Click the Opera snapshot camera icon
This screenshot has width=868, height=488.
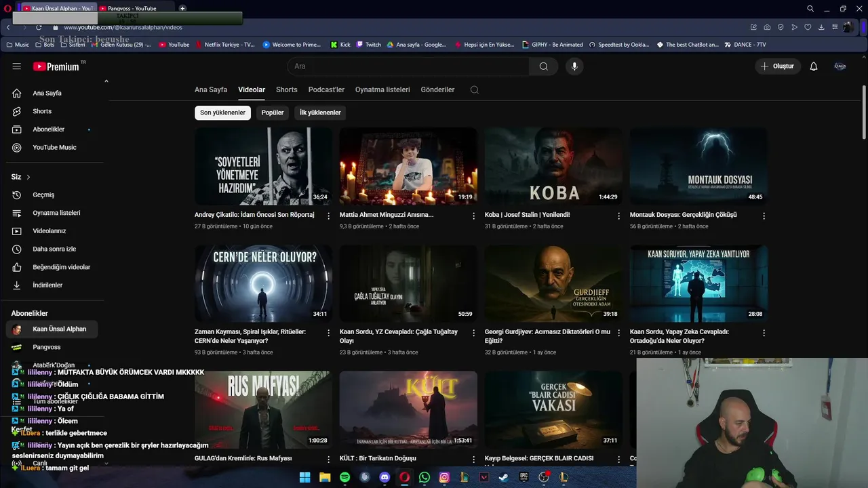pos(767,27)
